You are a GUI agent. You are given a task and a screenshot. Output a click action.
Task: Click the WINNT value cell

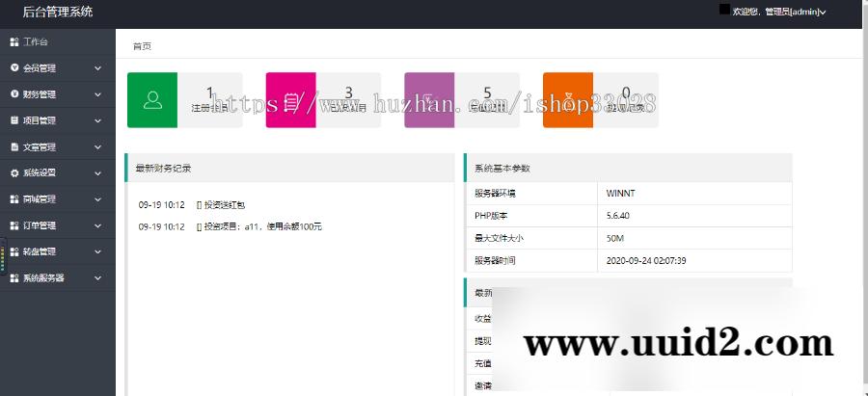694,194
